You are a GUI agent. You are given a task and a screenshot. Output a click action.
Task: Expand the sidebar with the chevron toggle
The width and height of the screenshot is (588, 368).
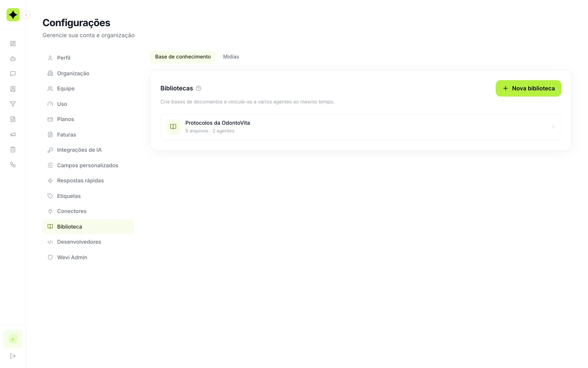26,15
